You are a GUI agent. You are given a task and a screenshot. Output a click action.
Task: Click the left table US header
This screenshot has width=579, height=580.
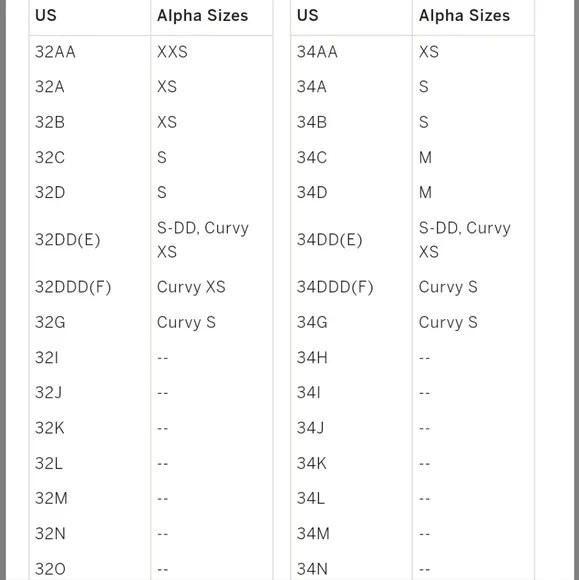[46, 16]
